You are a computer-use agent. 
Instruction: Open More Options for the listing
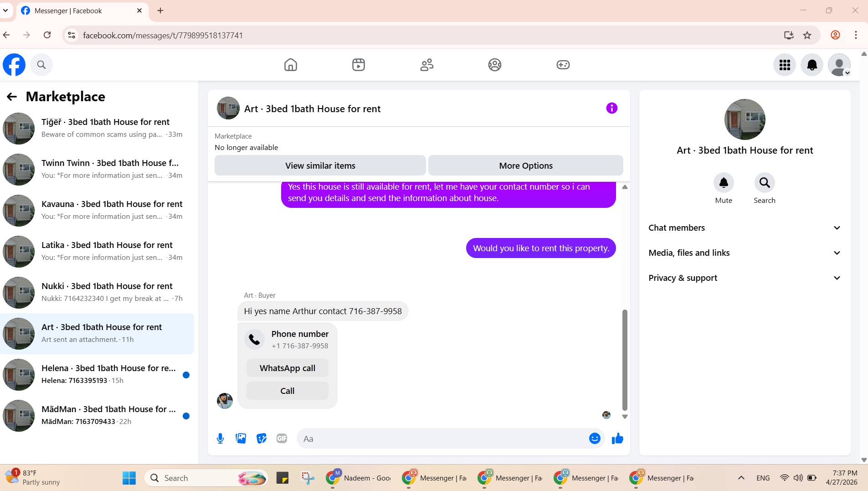pos(526,165)
